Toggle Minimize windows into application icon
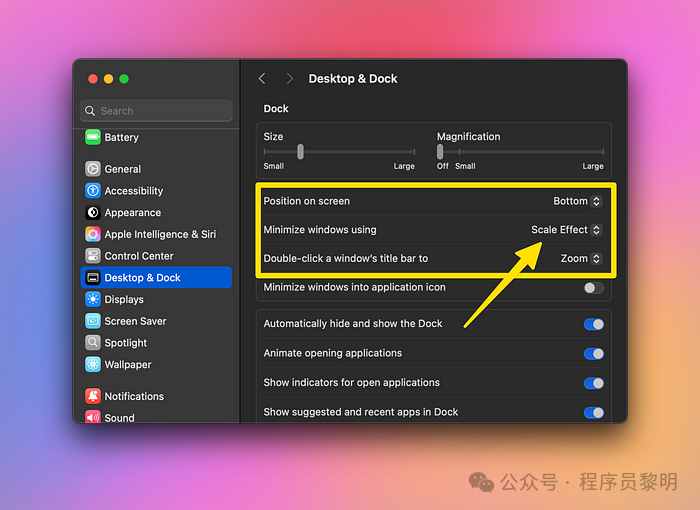The width and height of the screenshot is (700, 510). pyautogui.click(x=593, y=288)
